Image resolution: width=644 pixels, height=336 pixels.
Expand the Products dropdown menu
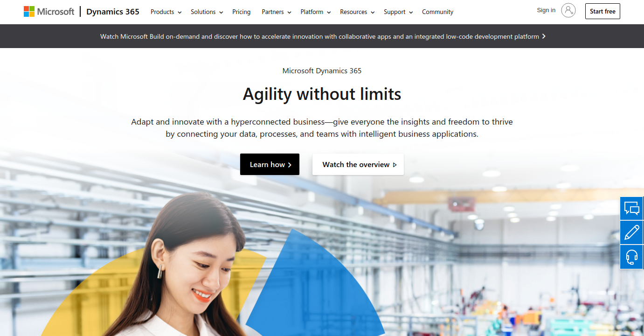coord(166,12)
